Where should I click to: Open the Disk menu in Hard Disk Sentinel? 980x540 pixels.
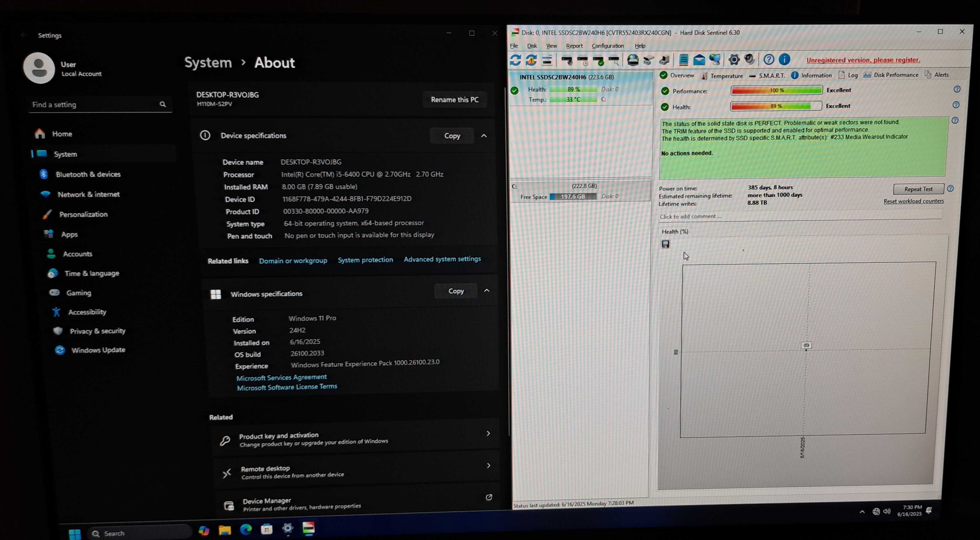[532, 46]
